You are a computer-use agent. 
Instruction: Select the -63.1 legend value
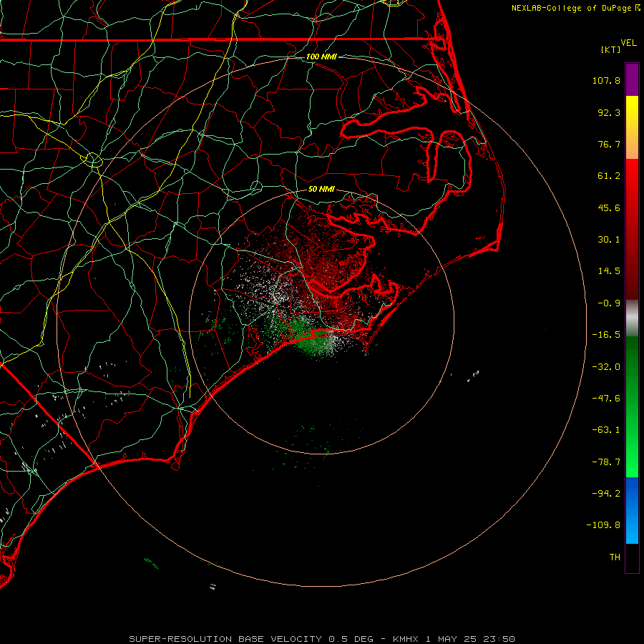[x=606, y=430]
